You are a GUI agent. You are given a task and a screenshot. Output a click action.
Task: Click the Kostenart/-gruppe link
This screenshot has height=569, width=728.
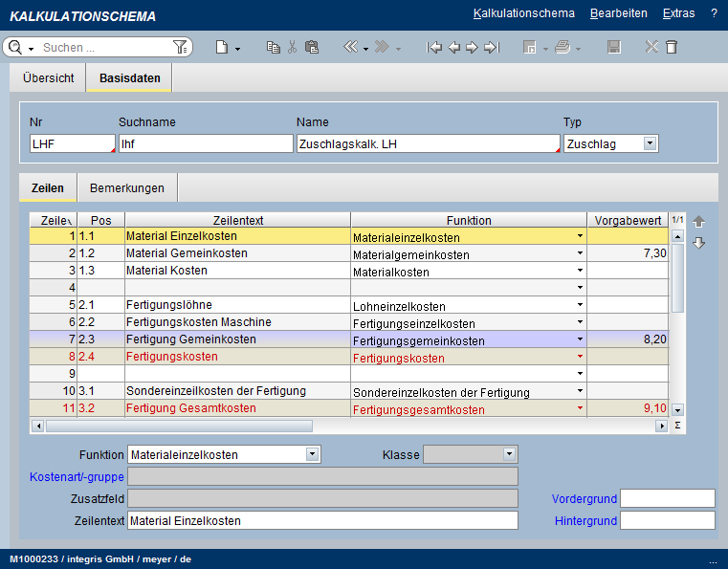(77, 476)
